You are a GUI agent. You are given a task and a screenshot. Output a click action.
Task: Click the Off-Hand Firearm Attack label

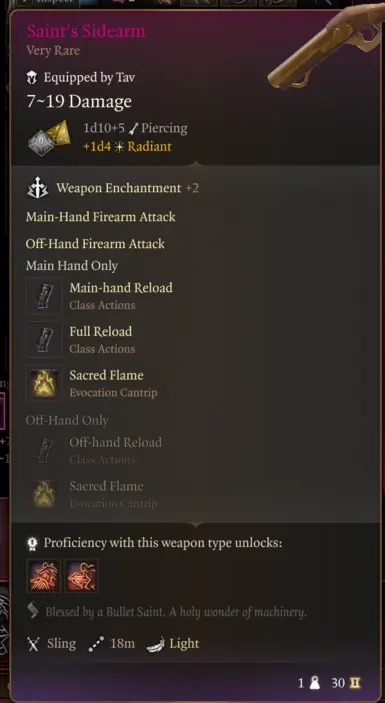[95, 244]
